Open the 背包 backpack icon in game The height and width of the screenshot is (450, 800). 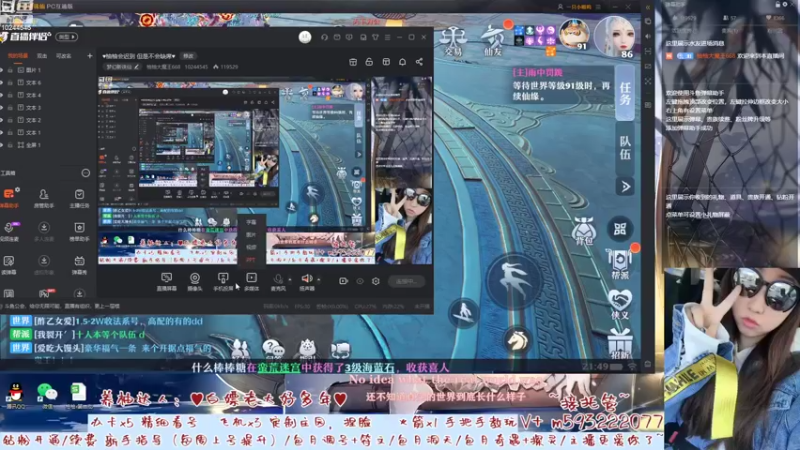584,231
